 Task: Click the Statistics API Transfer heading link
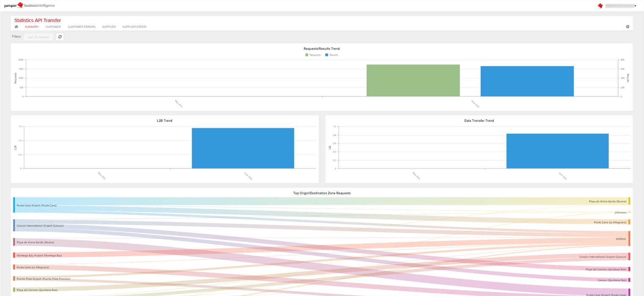point(38,20)
